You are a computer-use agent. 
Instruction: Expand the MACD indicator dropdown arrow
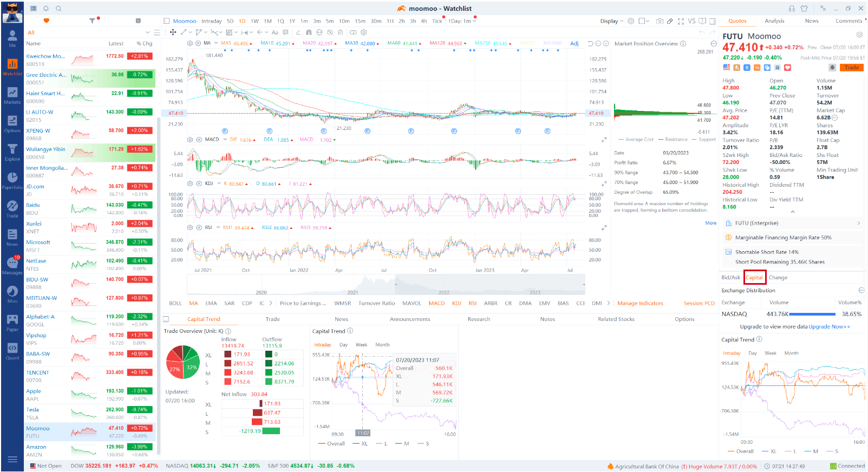(x=225, y=139)
